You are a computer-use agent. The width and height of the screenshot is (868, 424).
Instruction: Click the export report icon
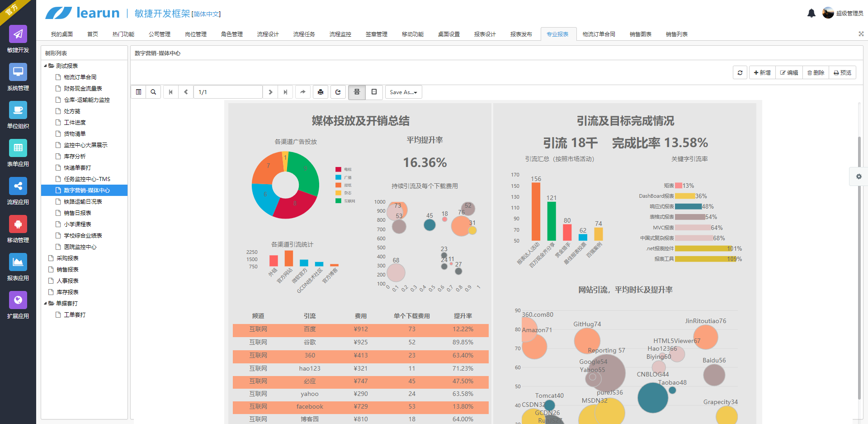(338, 92)
